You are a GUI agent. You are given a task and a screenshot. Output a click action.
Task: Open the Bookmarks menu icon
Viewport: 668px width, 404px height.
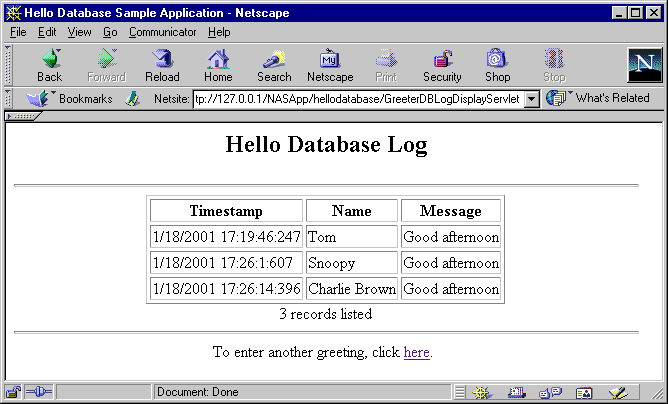click(37, 99)
